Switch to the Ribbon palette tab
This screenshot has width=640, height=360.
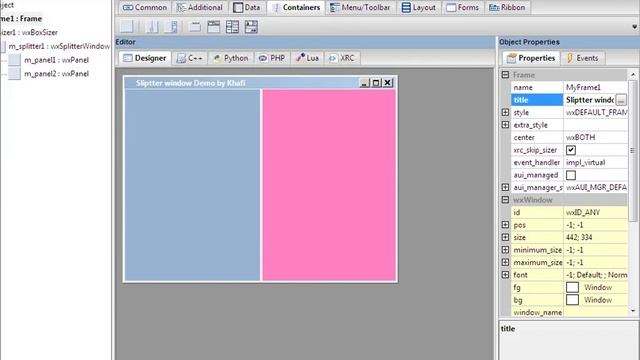[x=507, y=7]
